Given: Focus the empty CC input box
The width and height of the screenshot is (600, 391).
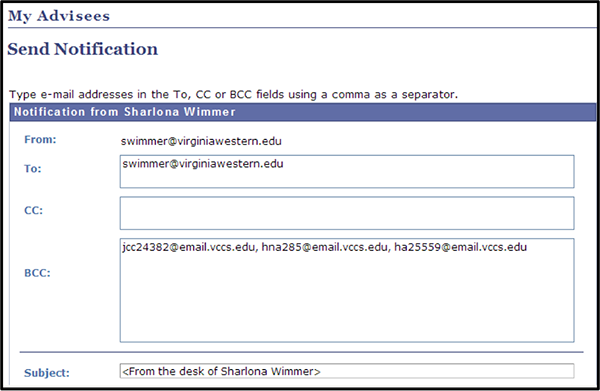Looking at the screenshot, I should [347, 213].
